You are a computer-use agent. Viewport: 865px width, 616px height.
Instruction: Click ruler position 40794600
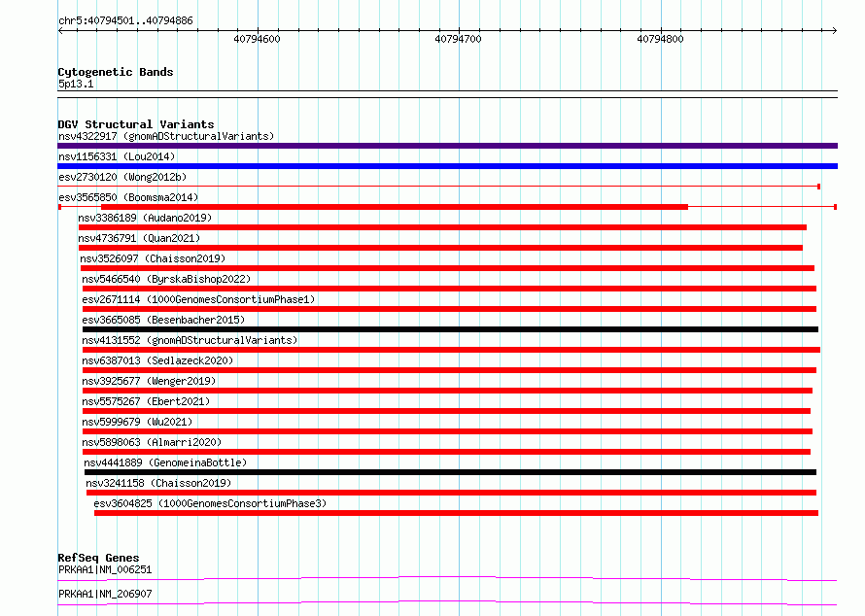258,39
